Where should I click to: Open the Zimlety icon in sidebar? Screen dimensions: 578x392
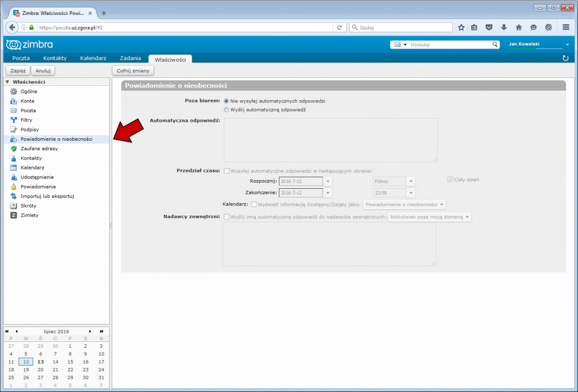13,215
